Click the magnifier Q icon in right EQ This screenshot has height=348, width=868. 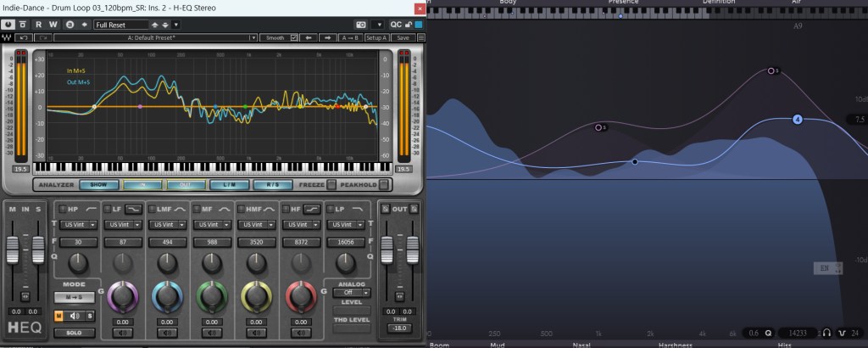769,332
